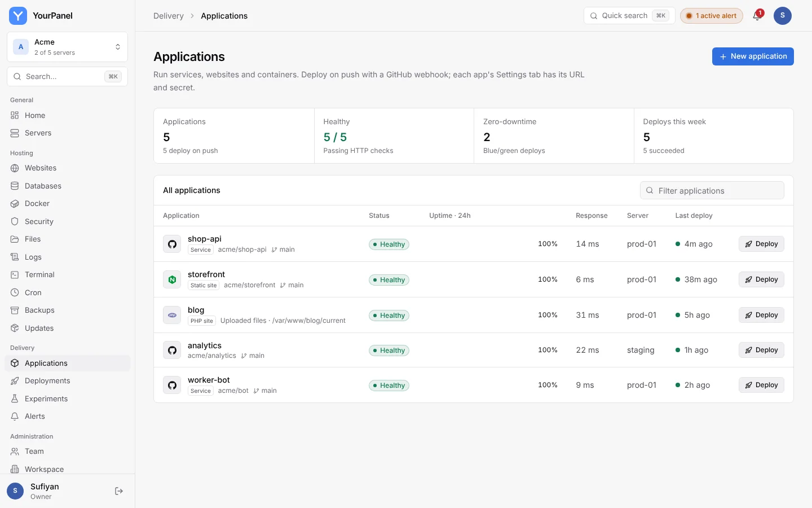Focus the Filter applications field
The image size is (812, 508).
tap(712, 190)
